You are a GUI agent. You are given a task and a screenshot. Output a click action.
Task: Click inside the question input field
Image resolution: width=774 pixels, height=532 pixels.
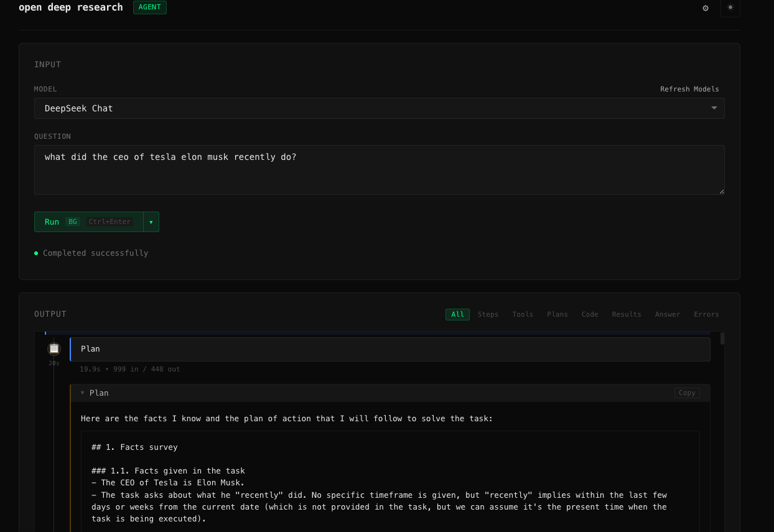click(380, 168)
